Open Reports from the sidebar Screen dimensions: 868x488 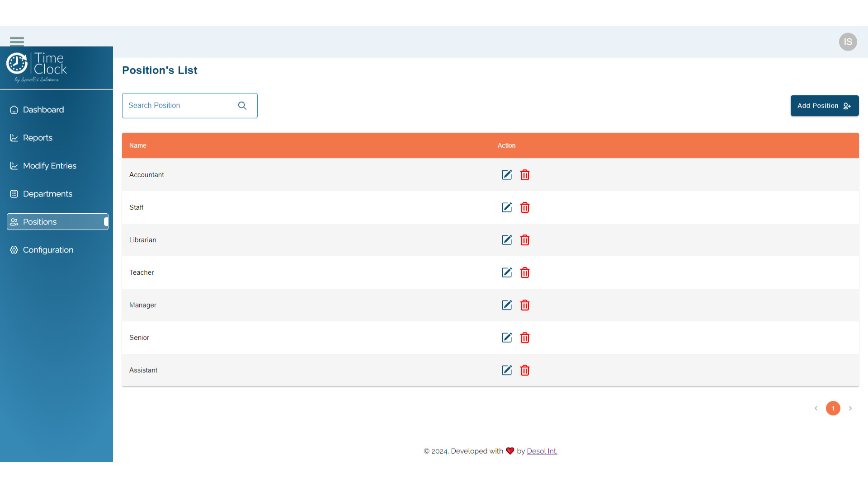click(38, 138)
